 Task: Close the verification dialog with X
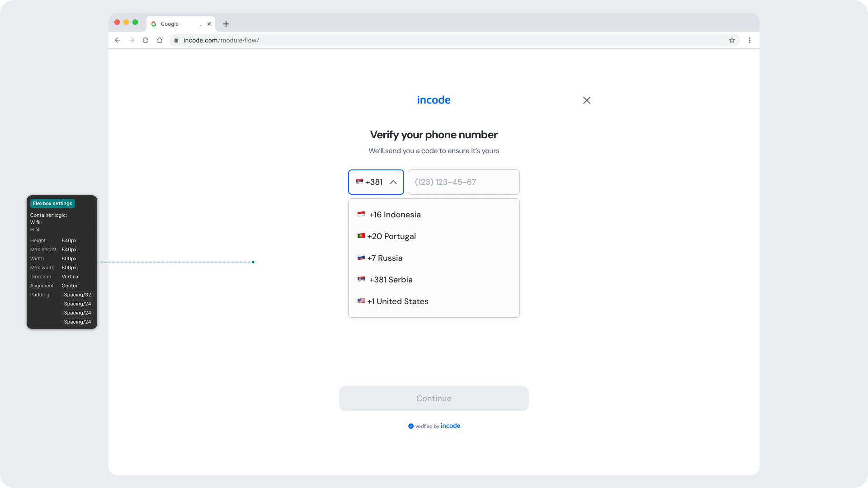[x=587, y=100]
